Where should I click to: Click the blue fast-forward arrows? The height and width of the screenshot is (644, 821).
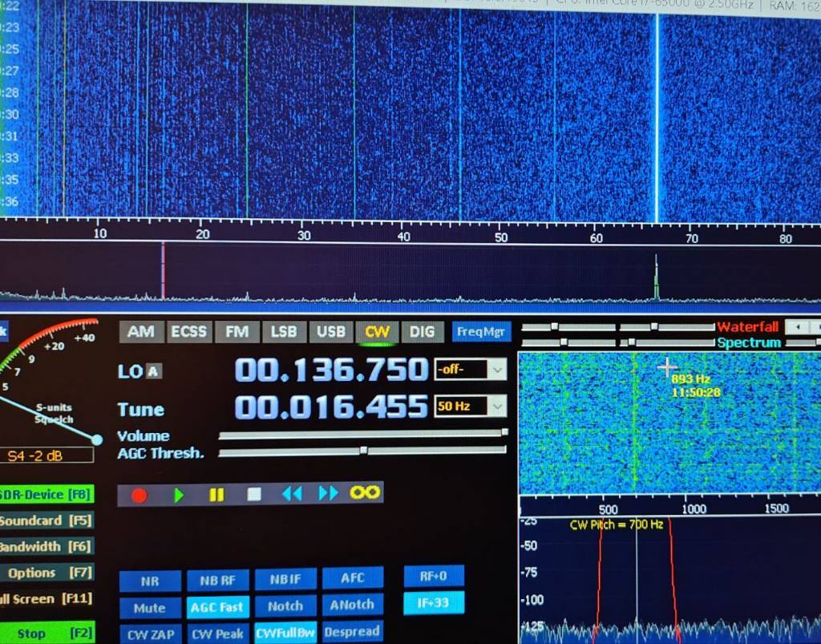point(329,494)
